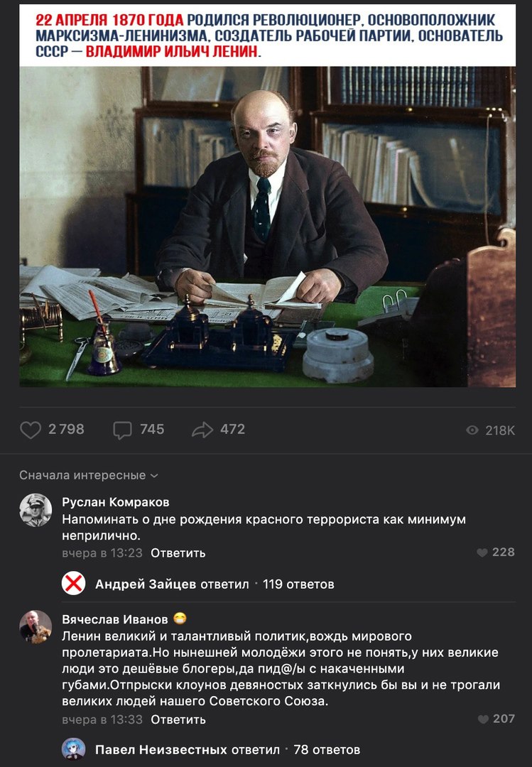Viewport: 532px width, 767px height.
Task: Open Вячеслав Иванов's name link
Action: pos(115,619)
